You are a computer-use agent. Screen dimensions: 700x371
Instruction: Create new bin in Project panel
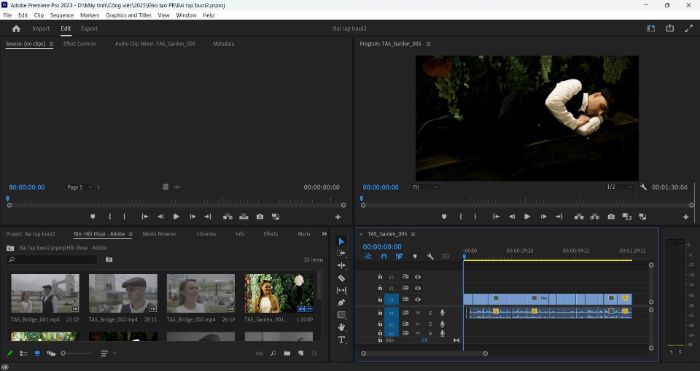[x=287, y=353]
